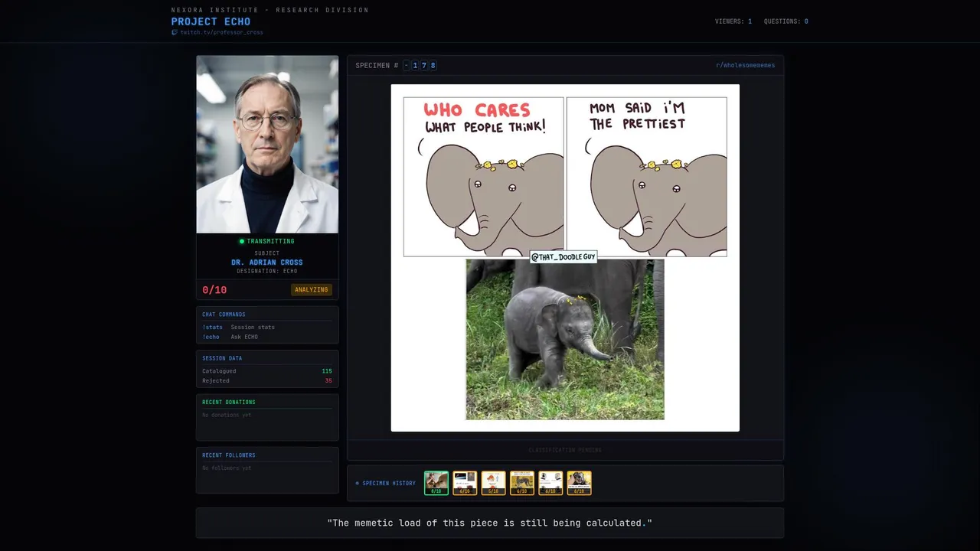The width and height of the screenshot is (980, 551).
Task: Click the specimen number digit 7
Action: [x=424, y=66]
